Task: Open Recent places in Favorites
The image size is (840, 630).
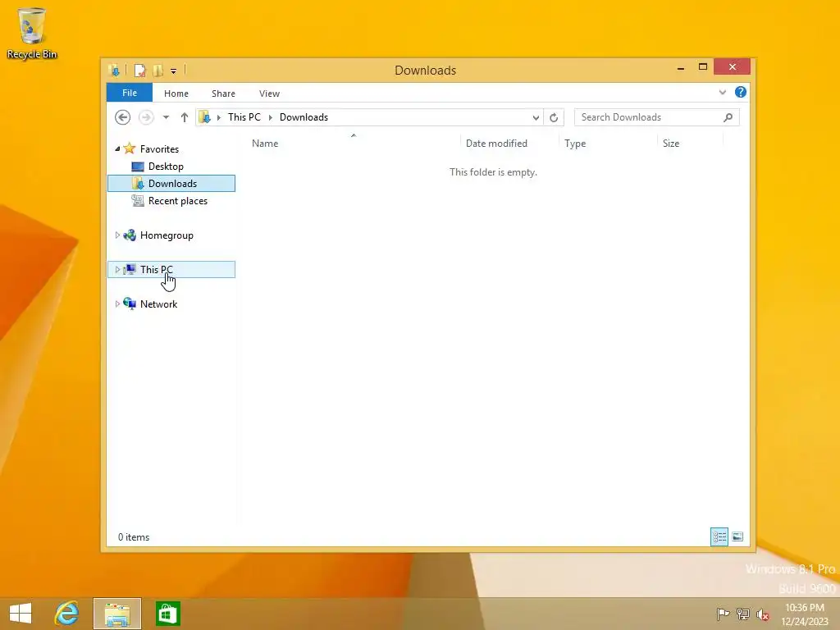Action: click(178, 201)
